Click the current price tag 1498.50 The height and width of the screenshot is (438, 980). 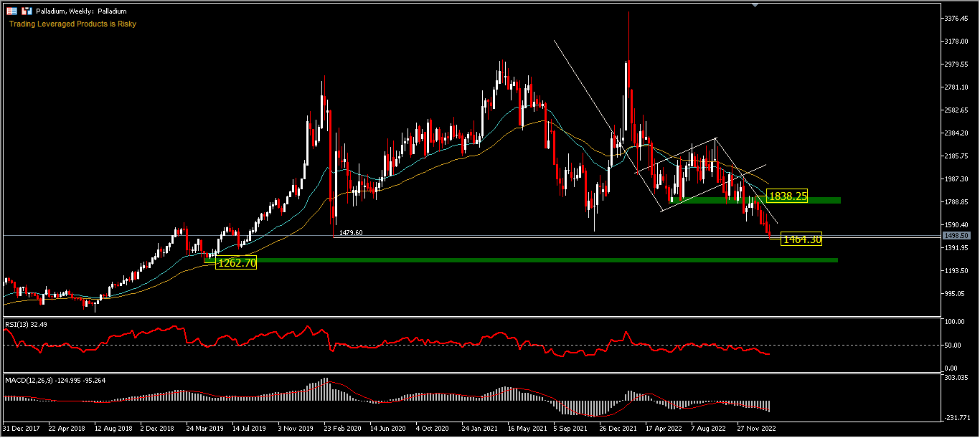click(957, 235)
